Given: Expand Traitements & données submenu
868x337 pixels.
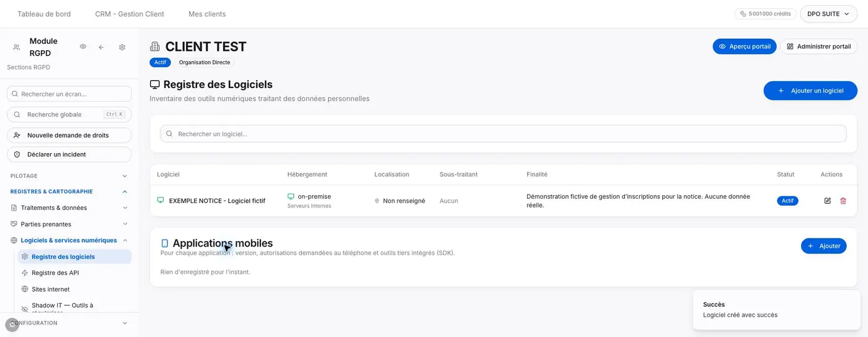Looking at the screenshot, I should pos(125,208).
